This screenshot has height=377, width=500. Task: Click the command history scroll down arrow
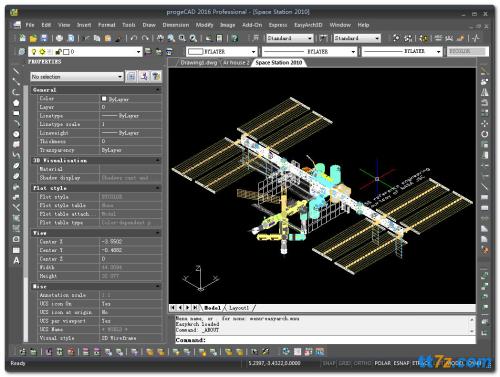(x=472, y=331)
